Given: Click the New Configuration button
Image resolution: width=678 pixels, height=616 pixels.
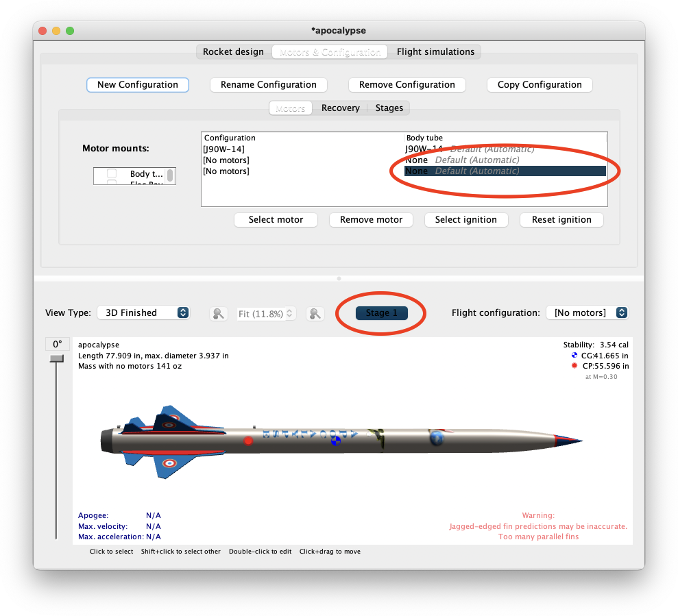Looking at the screenshot, I should pyautogui.click(x=137, y=84).
